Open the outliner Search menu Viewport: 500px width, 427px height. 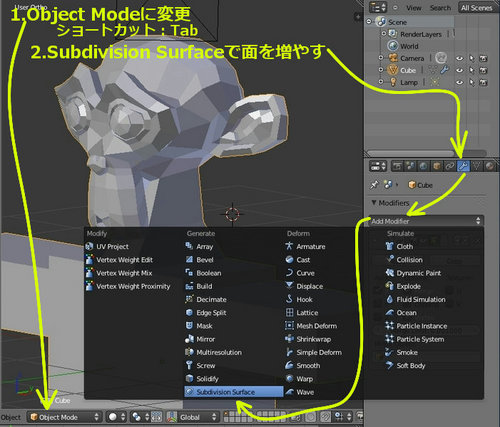pos(440,8)
